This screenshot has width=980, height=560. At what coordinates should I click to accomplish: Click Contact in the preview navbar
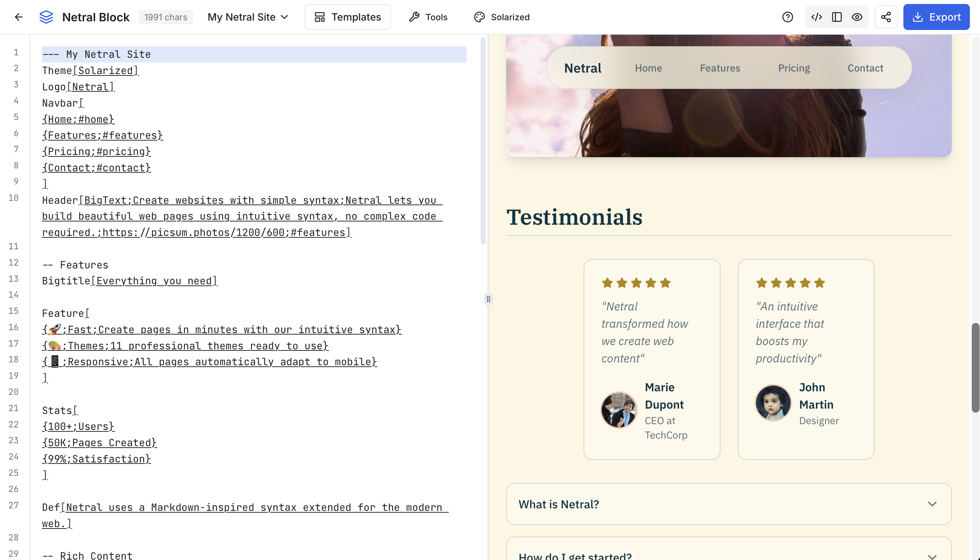coord(865,68)
